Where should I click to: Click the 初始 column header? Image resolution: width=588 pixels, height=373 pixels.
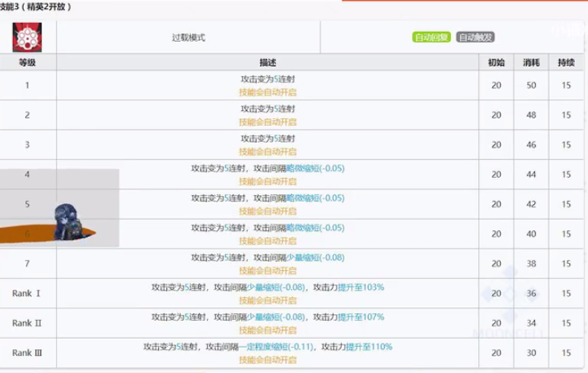496,63
